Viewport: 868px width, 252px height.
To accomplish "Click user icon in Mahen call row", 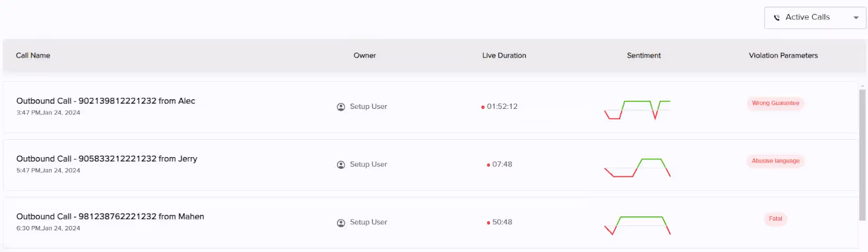I will pyautogui.click(x=341, y=223).
